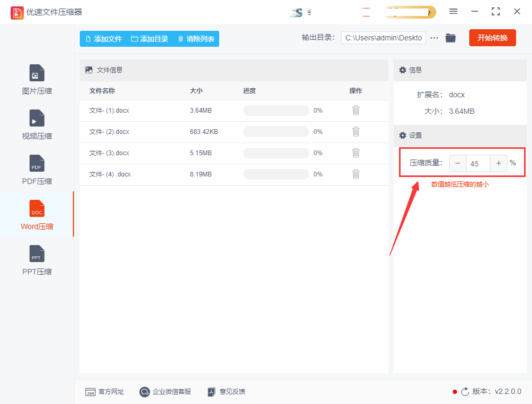The width and height of the screenshot is (532, 404).
Task: Click 添加文件 to add files
Action: click(x=104, y=39)
